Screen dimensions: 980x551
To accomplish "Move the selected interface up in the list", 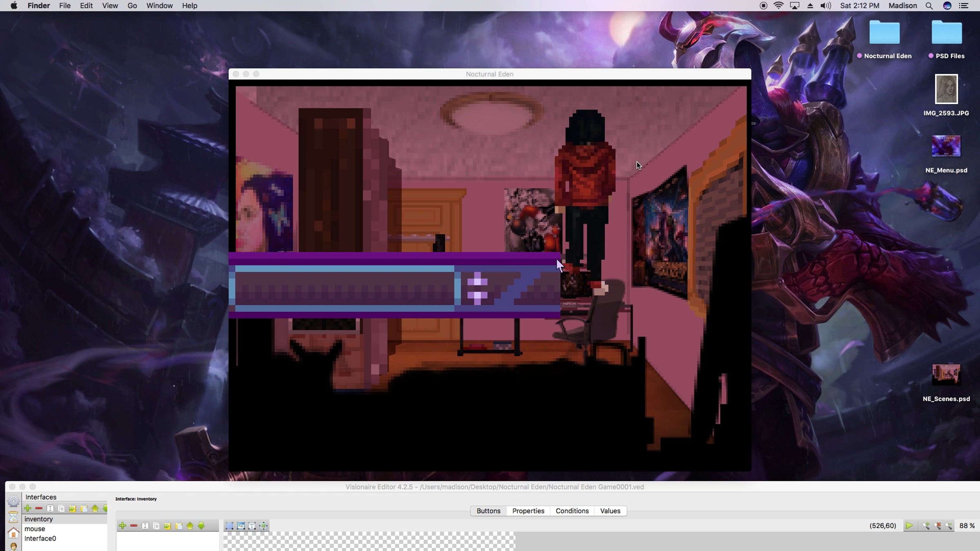I will click(95, 508).
